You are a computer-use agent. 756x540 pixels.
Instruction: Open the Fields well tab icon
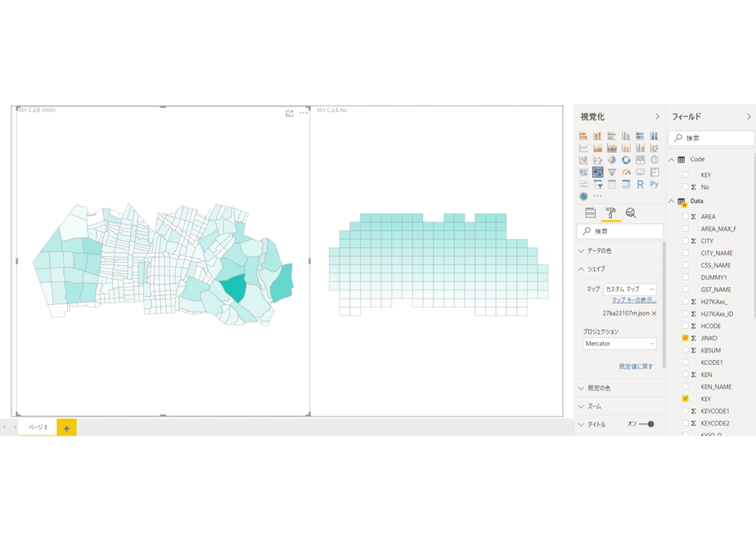pos(590,213)
